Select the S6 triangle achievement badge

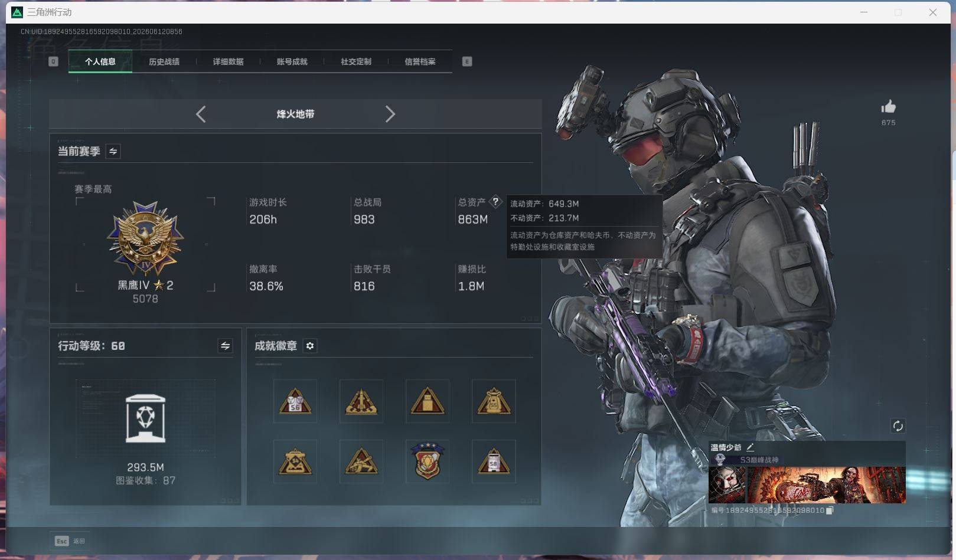(x=295, y=401)
